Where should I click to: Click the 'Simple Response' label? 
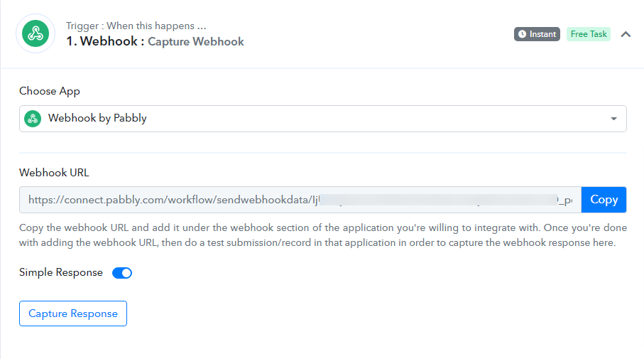(61, 272)
